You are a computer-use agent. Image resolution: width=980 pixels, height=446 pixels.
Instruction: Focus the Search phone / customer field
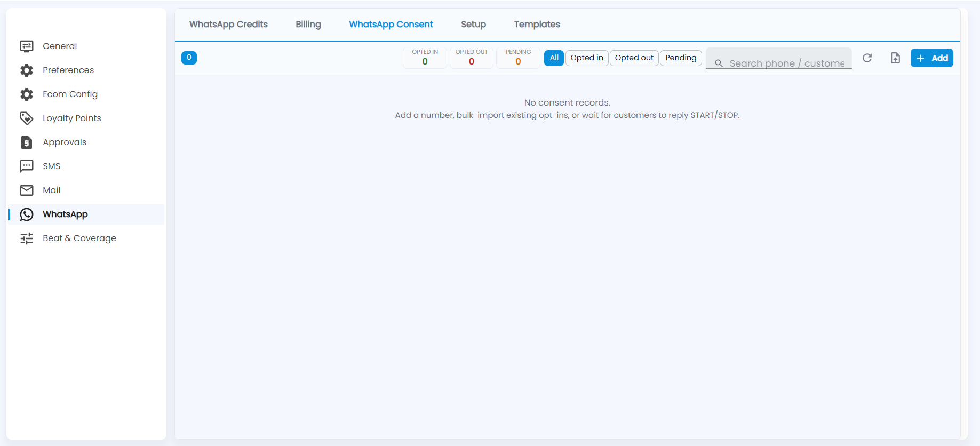pyautogui.click(x=779, y=58)
